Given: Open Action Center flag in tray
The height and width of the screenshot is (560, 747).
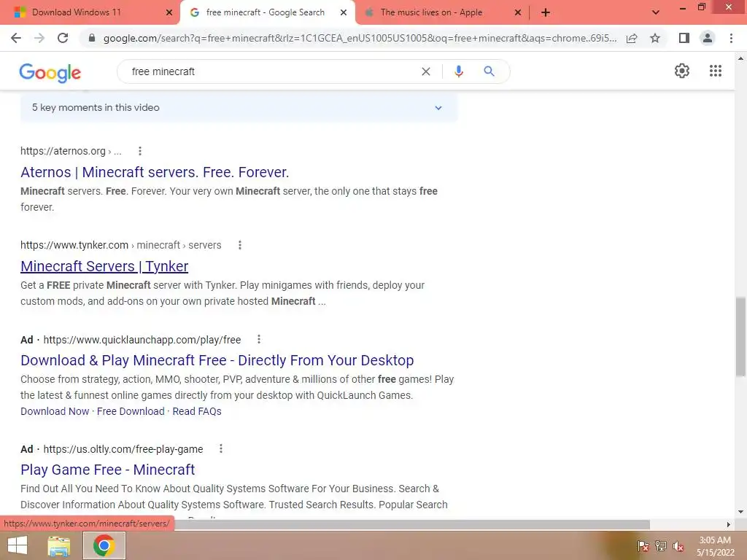Looking at the screenshot, I should click(x=643, y=545).
